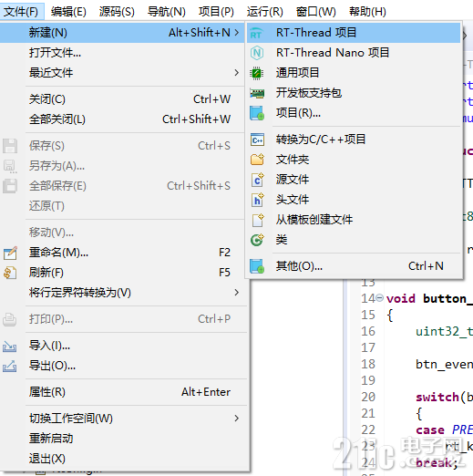The height and width of the screenshot is (476, 473).
Task: Click the RT-Thread Nano project icon
Action: (x=257, y=53)
